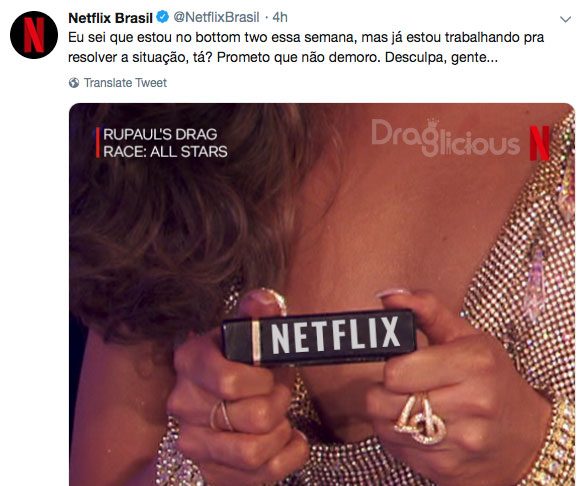585x486 pixels.
Task: Click the Draglicious watermark text
Action: 445,138
